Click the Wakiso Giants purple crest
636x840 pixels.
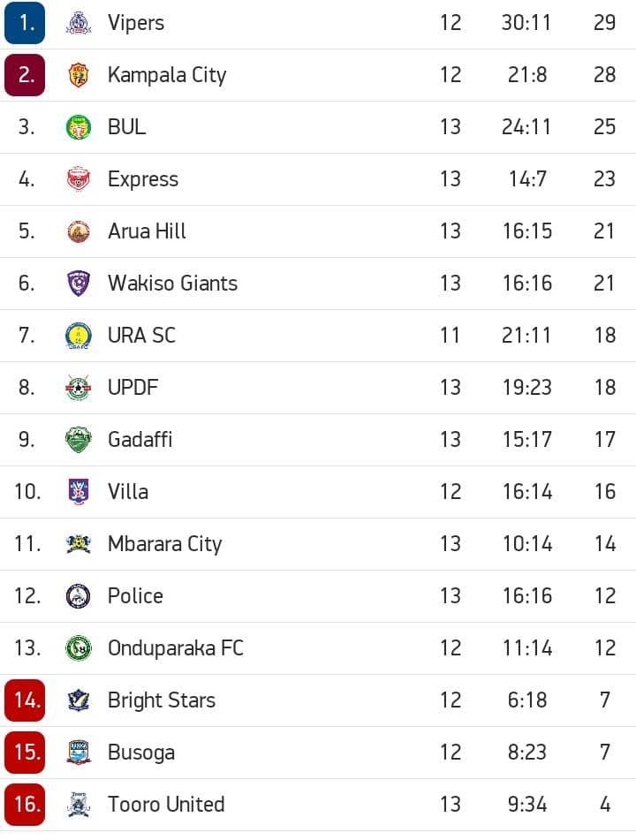point(79,284)
